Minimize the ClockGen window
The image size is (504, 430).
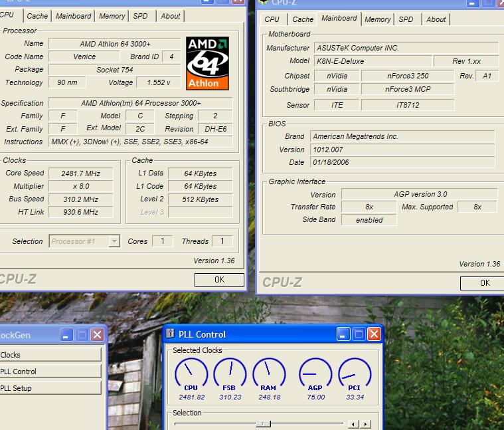[66, 335]
